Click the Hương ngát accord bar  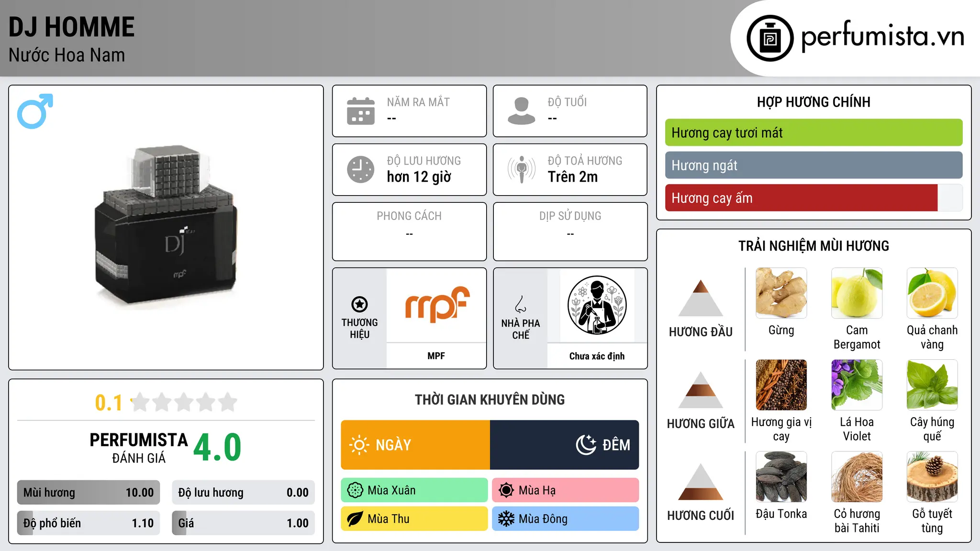point(813,165)
